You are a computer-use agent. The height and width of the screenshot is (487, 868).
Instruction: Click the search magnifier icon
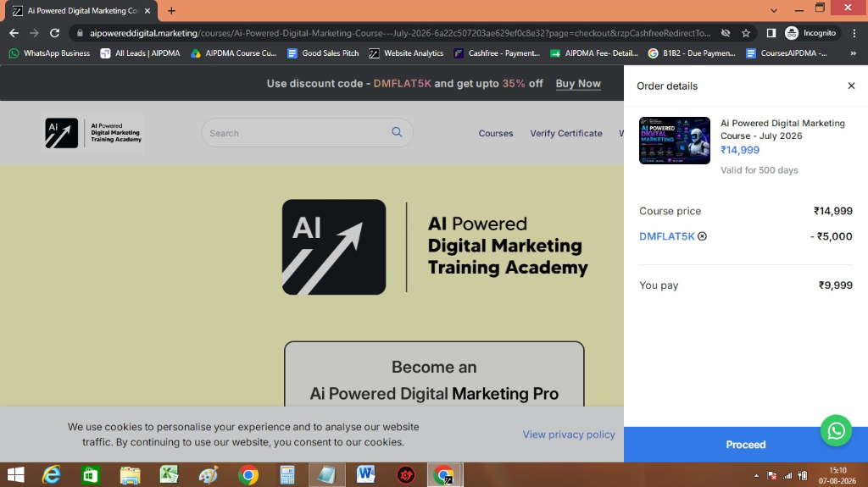pos(397,132)
